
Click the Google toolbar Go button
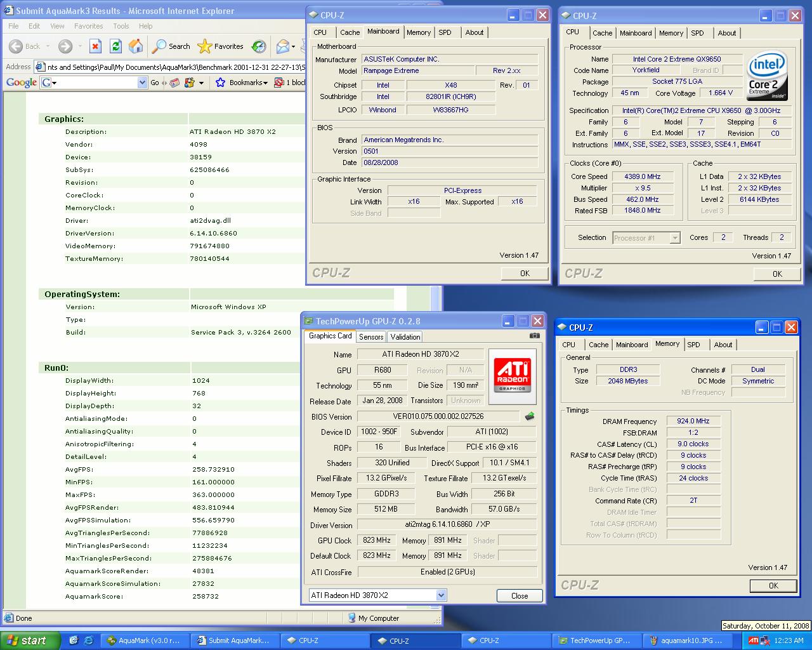[155, 83]
